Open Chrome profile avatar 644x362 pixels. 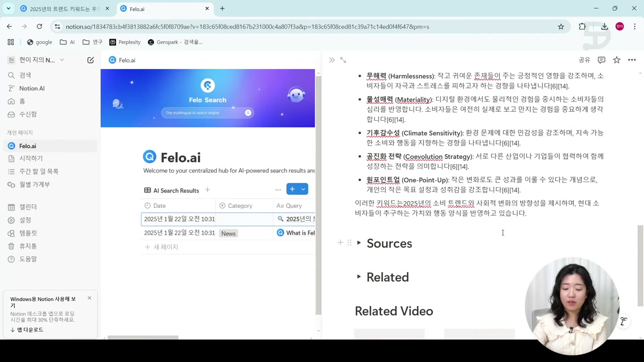pos(620,27)
